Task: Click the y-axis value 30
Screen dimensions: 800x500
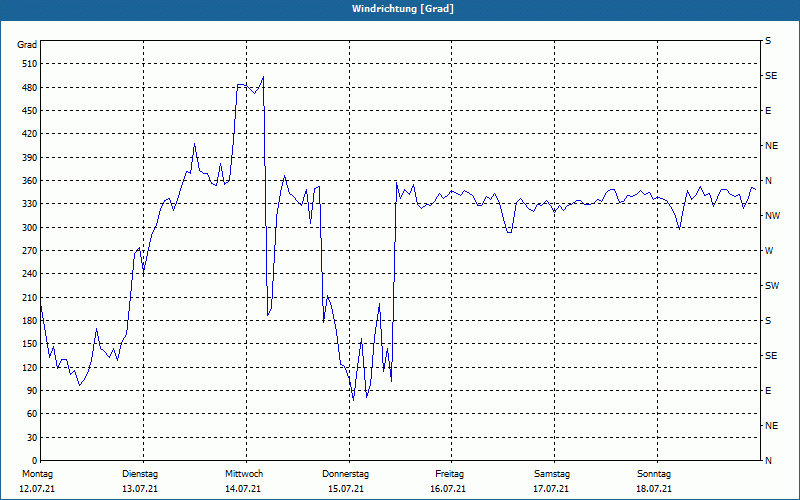Action: click(32, 438)
